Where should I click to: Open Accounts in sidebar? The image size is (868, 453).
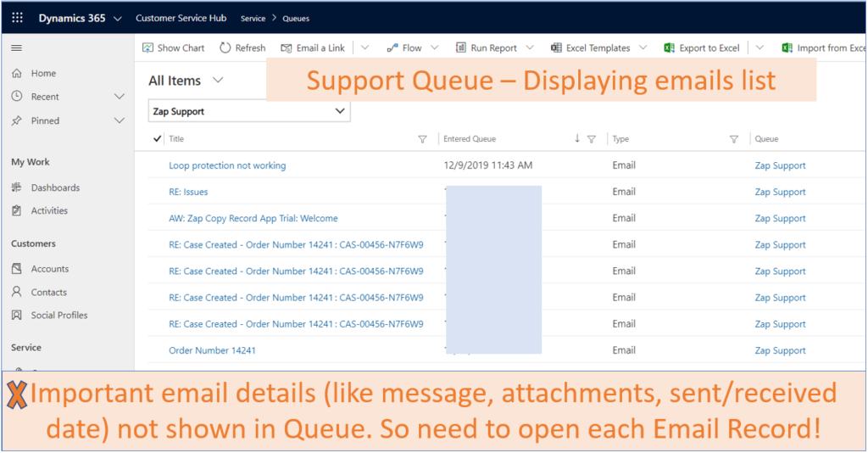pos(50,269)
